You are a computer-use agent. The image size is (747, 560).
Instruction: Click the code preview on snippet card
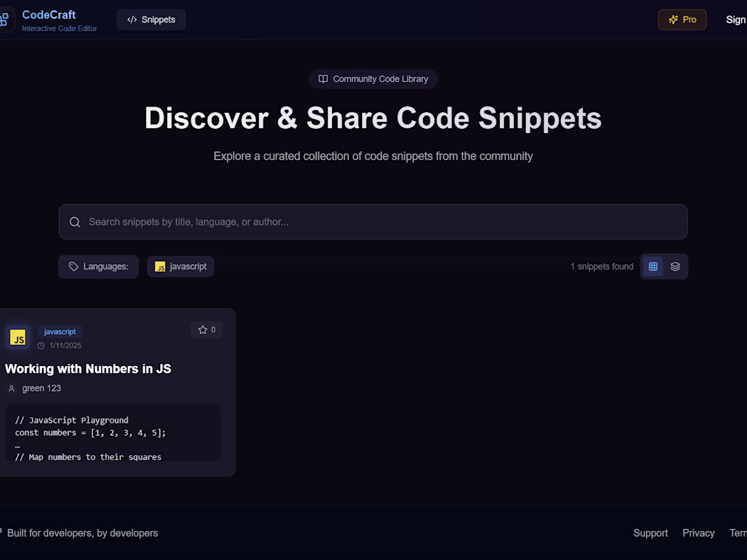click(x=113, y=432)
